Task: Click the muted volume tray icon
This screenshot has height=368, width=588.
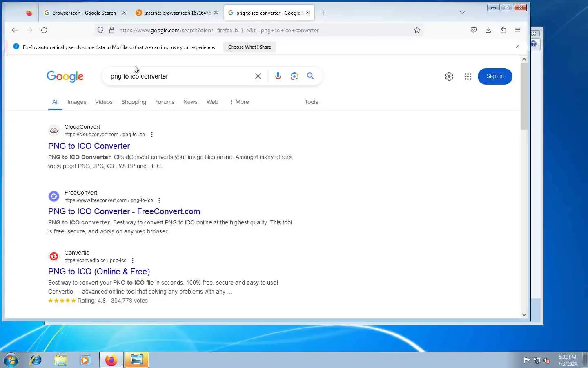Action: point(547,360)
